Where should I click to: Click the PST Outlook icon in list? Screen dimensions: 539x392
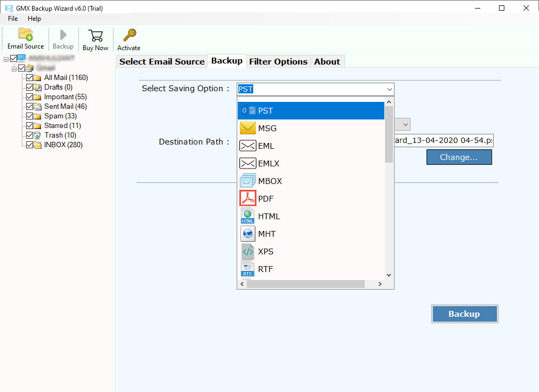tap(248, 110)
